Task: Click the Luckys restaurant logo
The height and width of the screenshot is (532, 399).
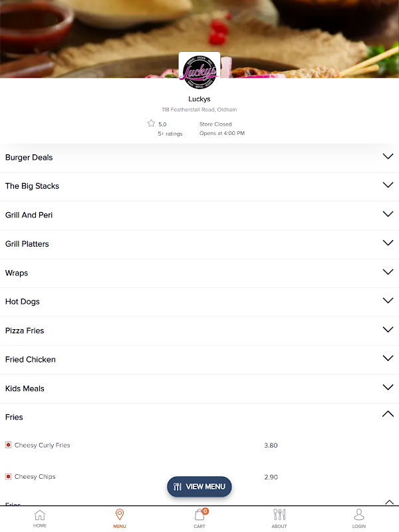Action: pos(199,72)
